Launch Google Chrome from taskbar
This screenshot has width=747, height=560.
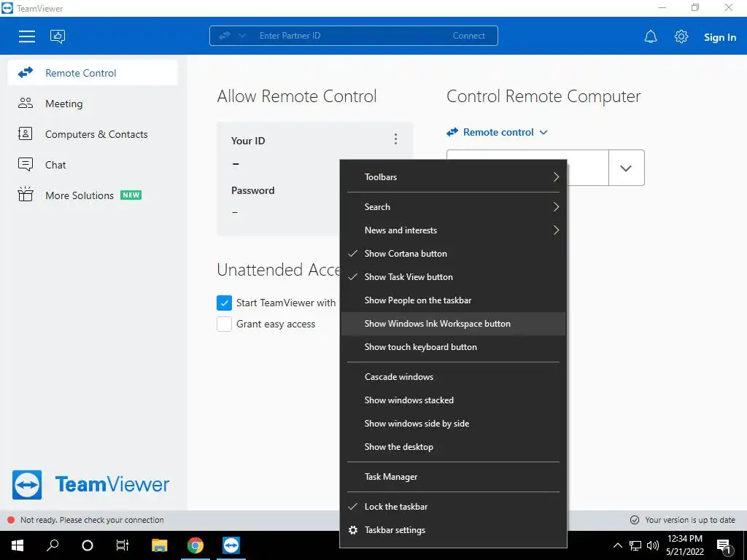[196, 545]
